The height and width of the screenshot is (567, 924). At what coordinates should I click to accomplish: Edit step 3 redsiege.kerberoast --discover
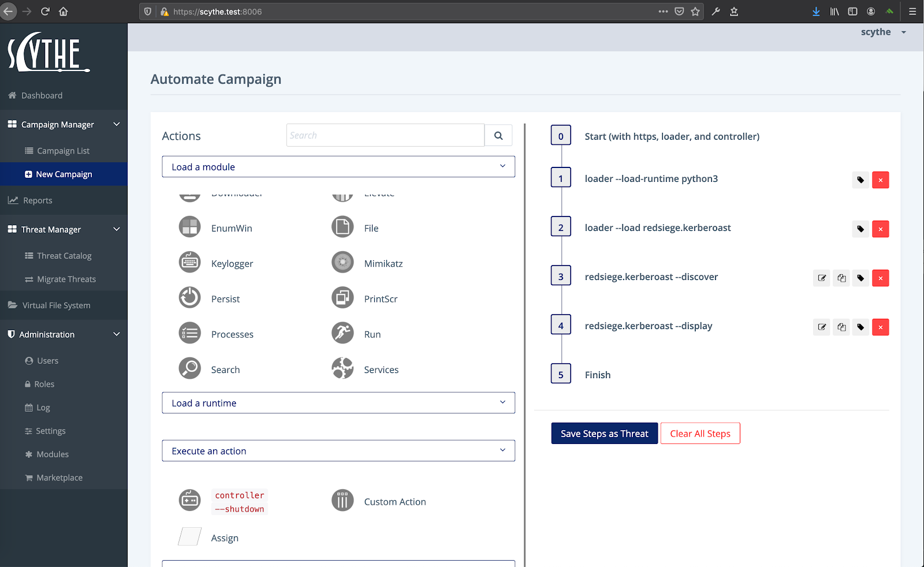point(822,278)
